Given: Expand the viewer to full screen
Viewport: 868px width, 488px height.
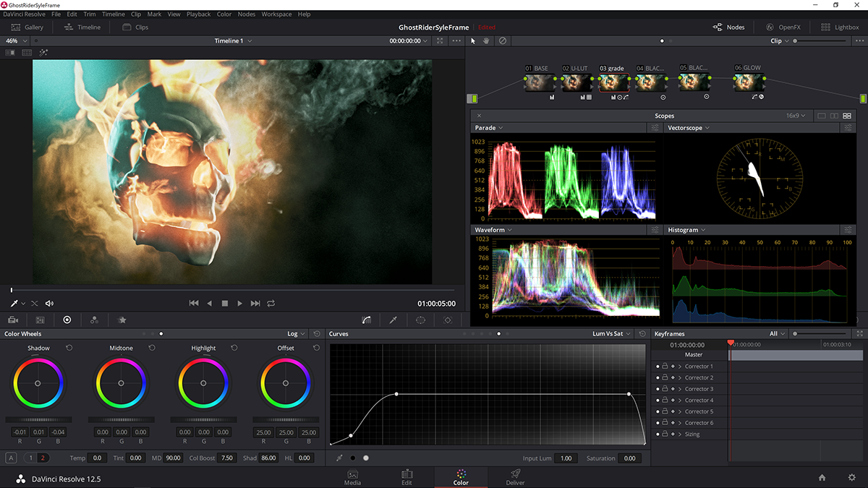Looking at the screenshot, I should pos(440,41).
